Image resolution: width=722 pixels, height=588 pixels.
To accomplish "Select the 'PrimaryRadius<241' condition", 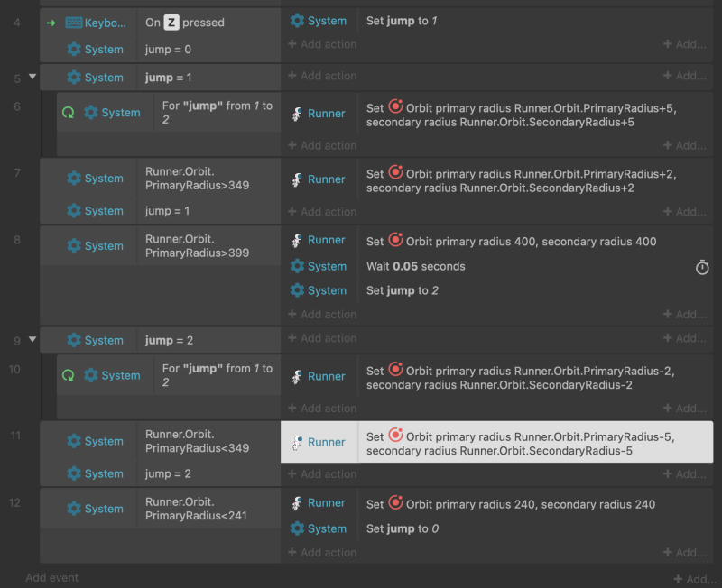I will tap(196, 509).
